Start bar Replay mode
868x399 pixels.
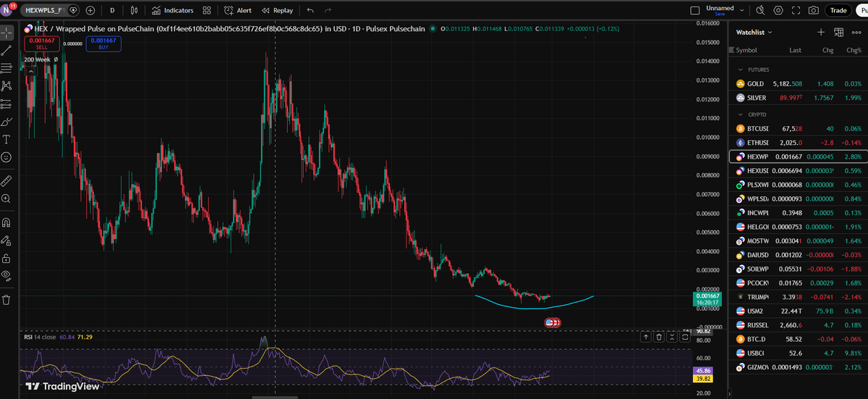(x=277, y=10)
